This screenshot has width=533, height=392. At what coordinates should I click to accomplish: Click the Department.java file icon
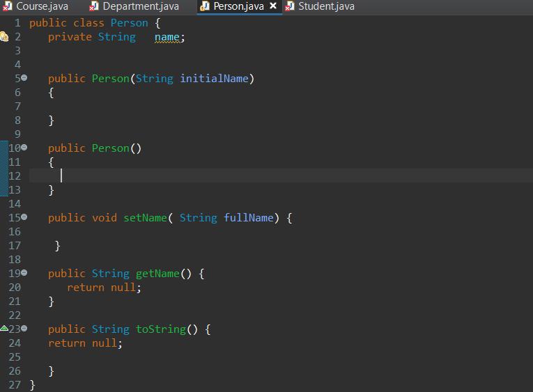[x=94, y=6]
